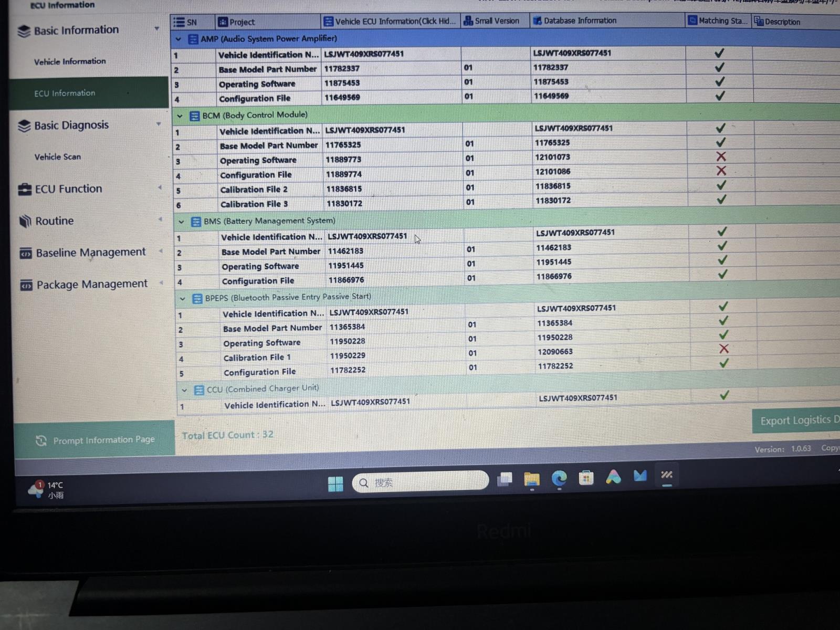Click the Baseline Management code icon
This screenshot has height=630, width=840.
[x=25, y=253]
